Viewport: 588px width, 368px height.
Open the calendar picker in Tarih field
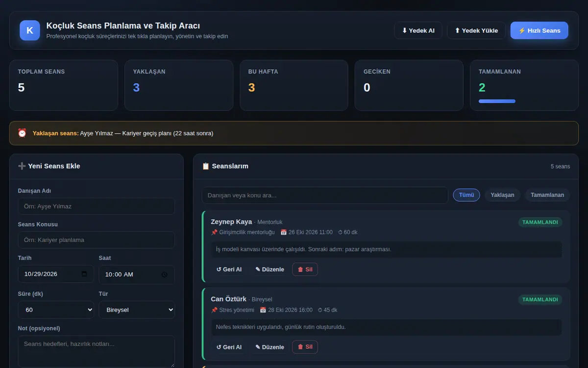tap(84, 274)
